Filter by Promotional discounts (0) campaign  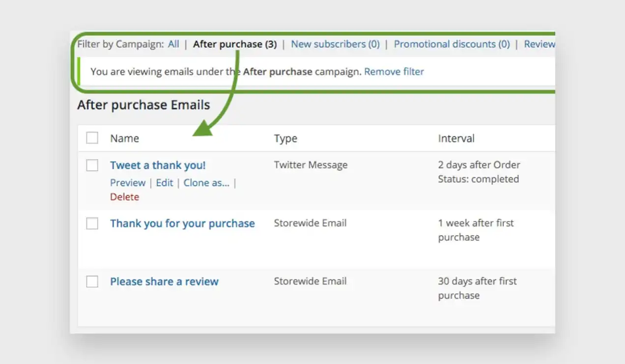pyautogui.click(x=452, y=44)
